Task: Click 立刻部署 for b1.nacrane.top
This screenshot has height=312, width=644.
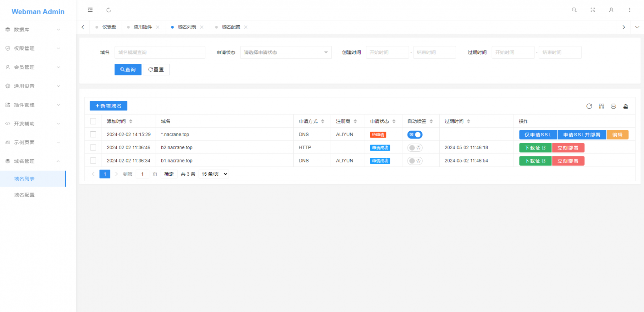Action: (568, 161)
